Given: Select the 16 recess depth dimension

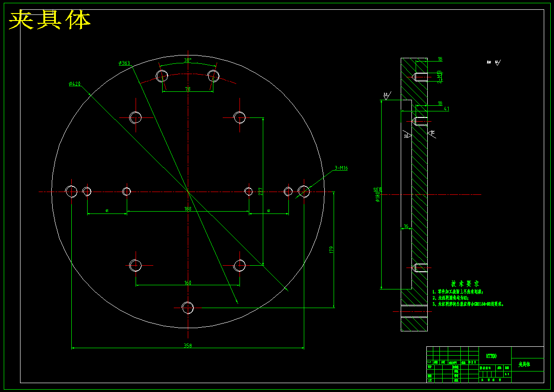Looking at the screenshot, I should [x=406, y=226].
